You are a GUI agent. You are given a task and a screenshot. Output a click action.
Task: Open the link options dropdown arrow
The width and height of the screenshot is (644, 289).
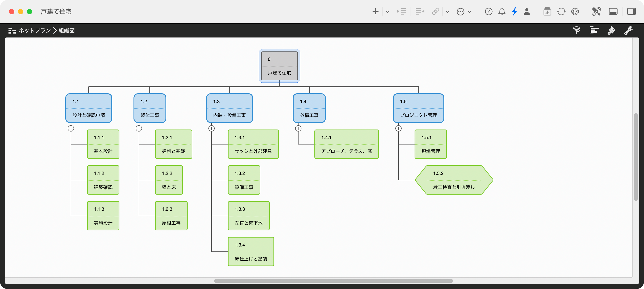pyautogui.click(x=447, y=12)
